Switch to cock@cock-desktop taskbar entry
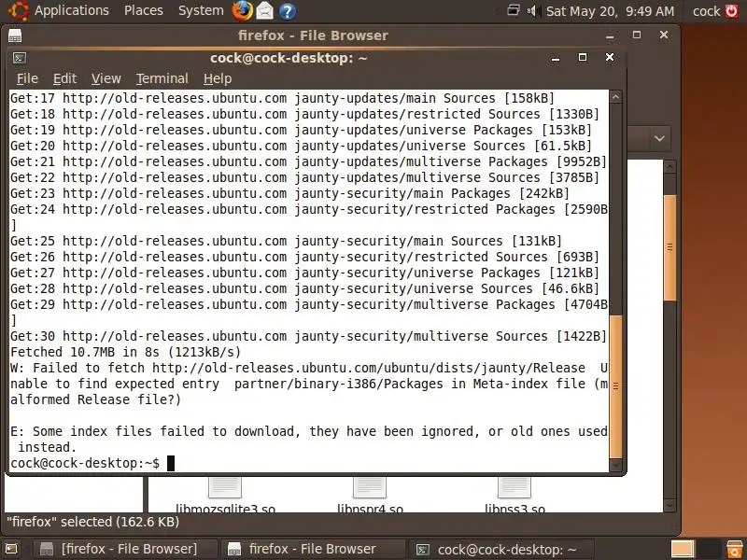The image size is (747, 560). [x=501, y=549]
